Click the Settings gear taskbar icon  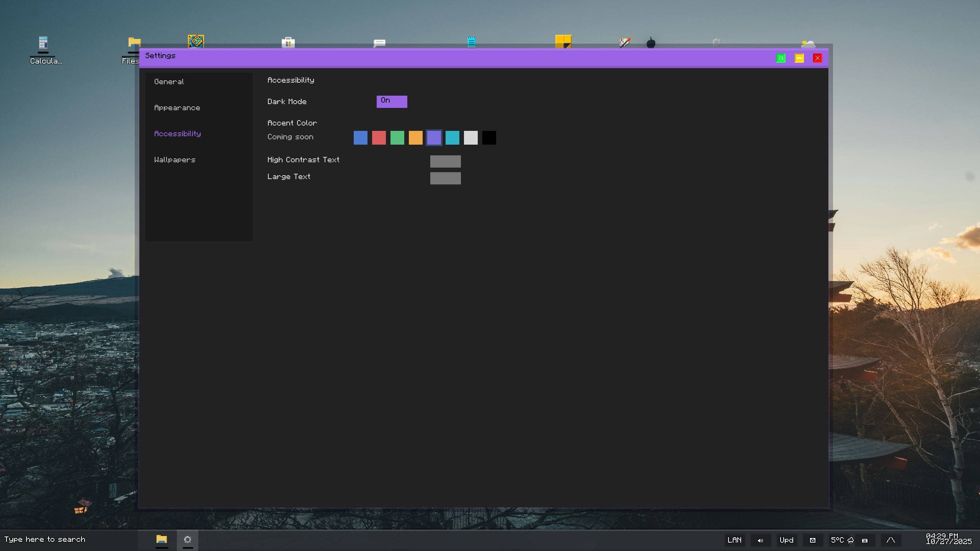(188, 540)
